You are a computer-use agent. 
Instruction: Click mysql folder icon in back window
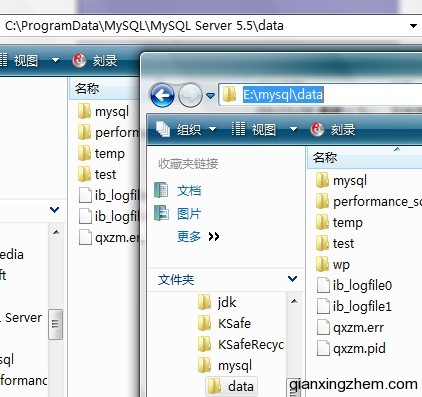[x=84, y=111]
